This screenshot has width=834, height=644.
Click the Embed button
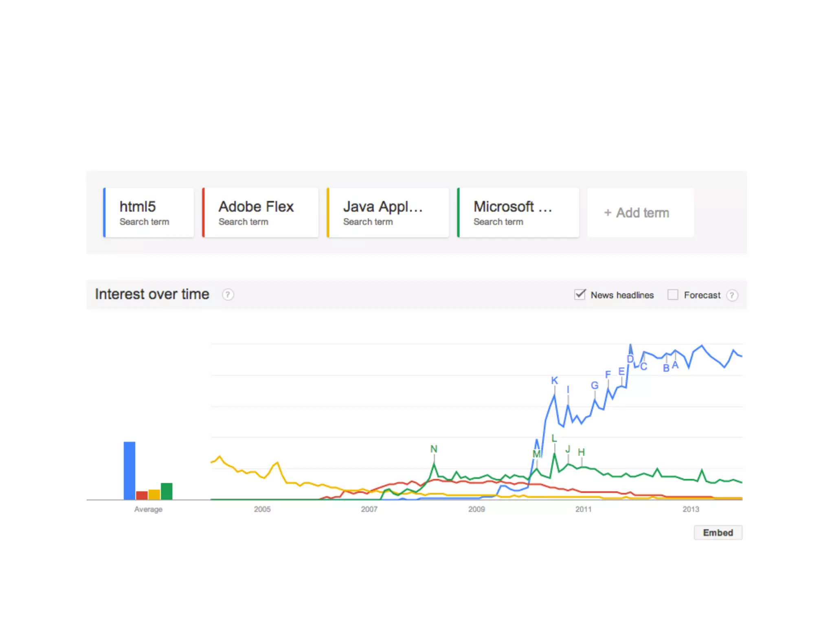(718, 532)
